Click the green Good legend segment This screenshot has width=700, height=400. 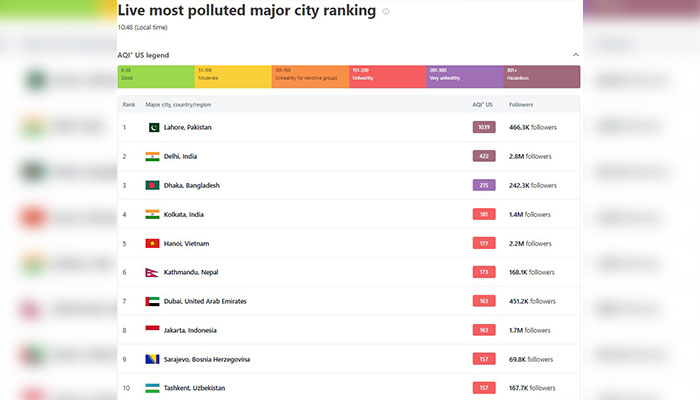tap(155, 77)
